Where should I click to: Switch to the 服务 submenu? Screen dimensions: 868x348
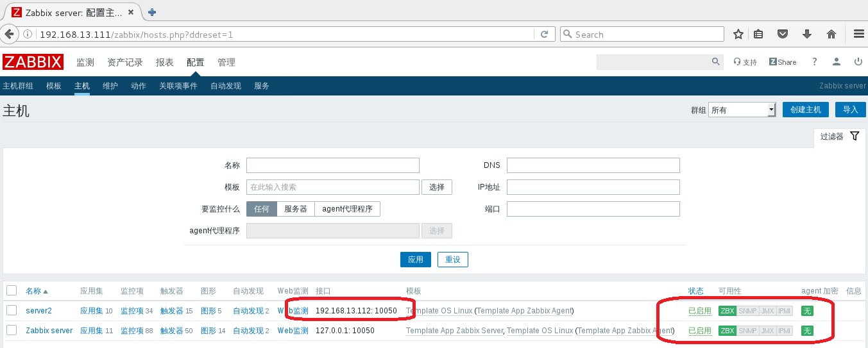(x=262, y=86)
